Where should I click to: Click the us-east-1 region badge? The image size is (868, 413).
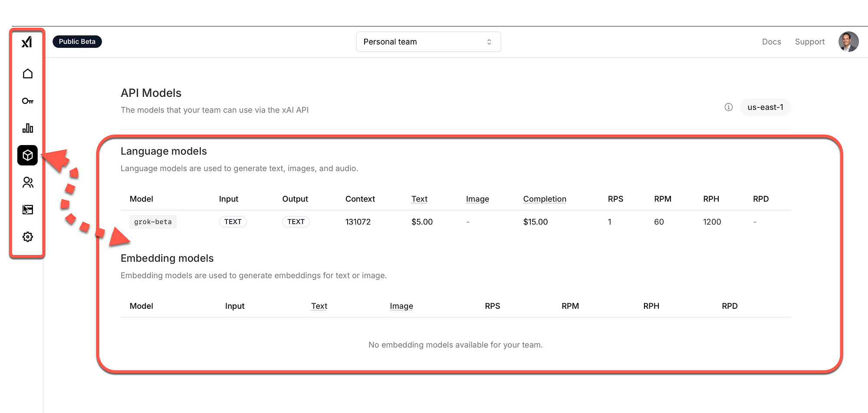[765, 107]
